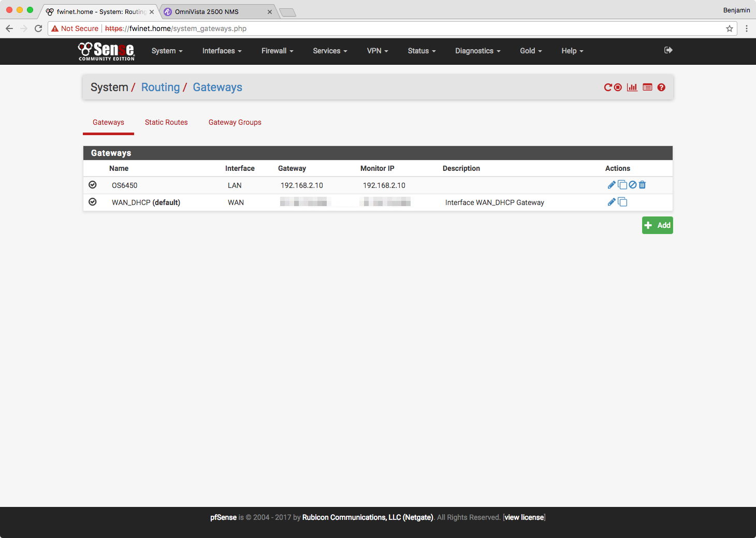Click the stop service icon in header
This screenshot has width=756, height=538.
coord(618,88)
